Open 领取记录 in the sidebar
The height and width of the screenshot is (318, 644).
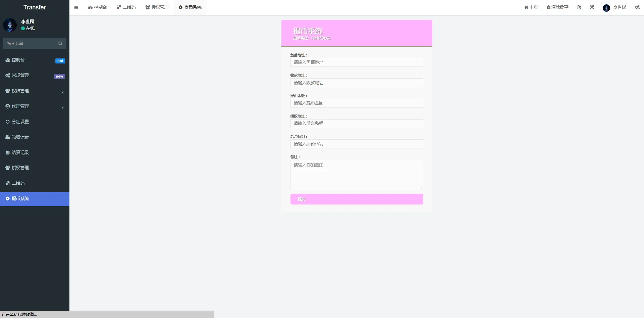point(20,137)
